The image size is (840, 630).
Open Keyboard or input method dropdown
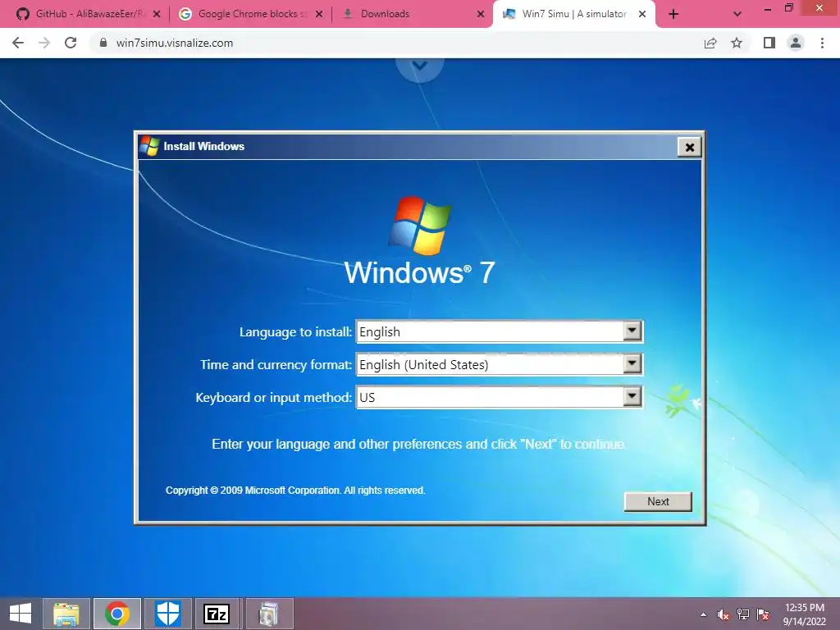500,397
